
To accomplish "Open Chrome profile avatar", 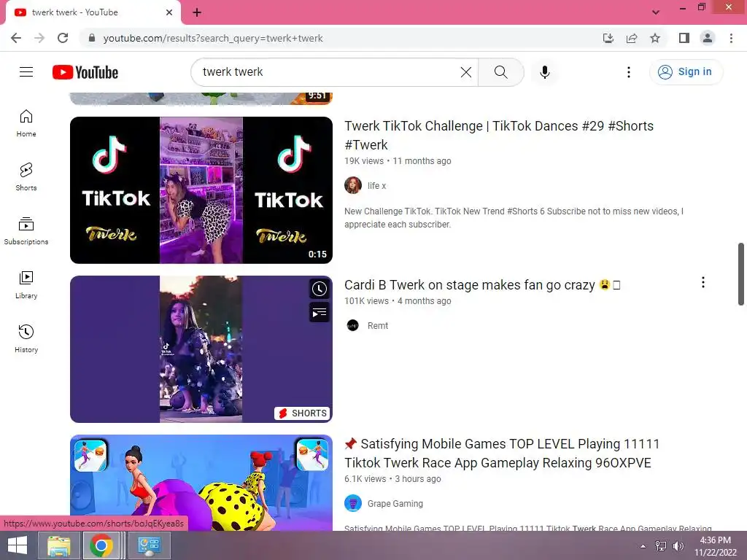I will click(708, 38).
